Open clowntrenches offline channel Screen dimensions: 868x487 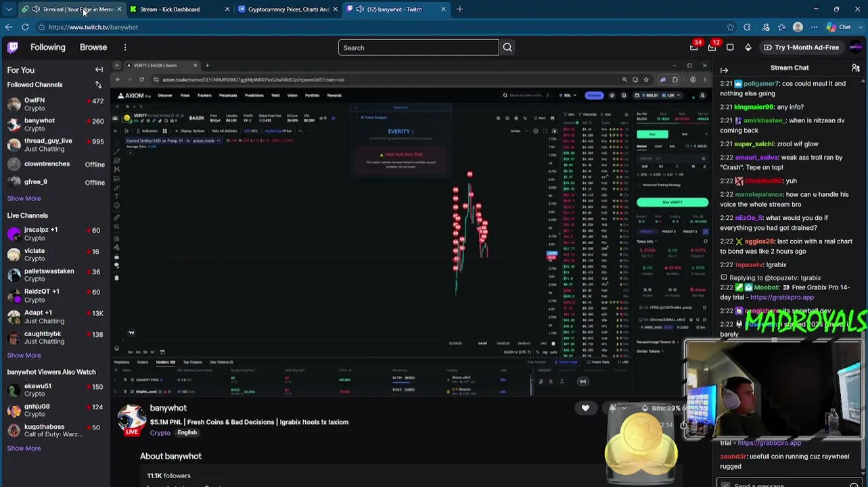(55, 164)
